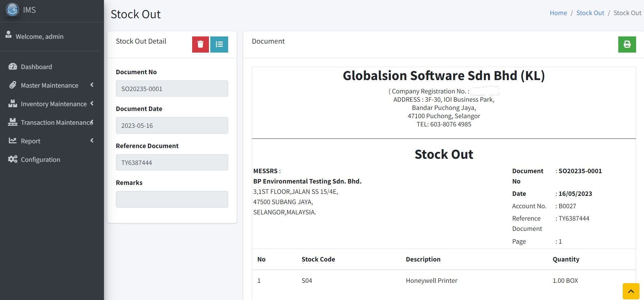Viewport: 644px width, 300px height.
Task: Expand the Transaction Maintenance submenu chevron
Action: [92, 122]
